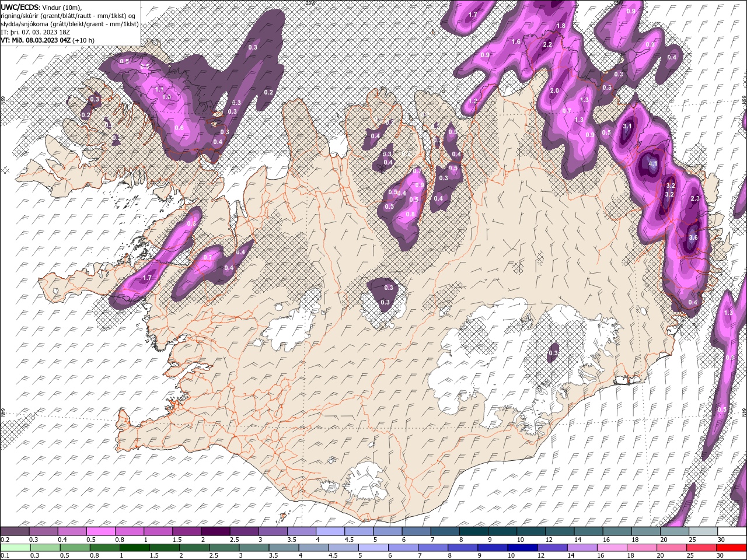This screenshot has height=560, width=747.
Task: Click the 1.6 precipitation value on the map
Action: 516,42
